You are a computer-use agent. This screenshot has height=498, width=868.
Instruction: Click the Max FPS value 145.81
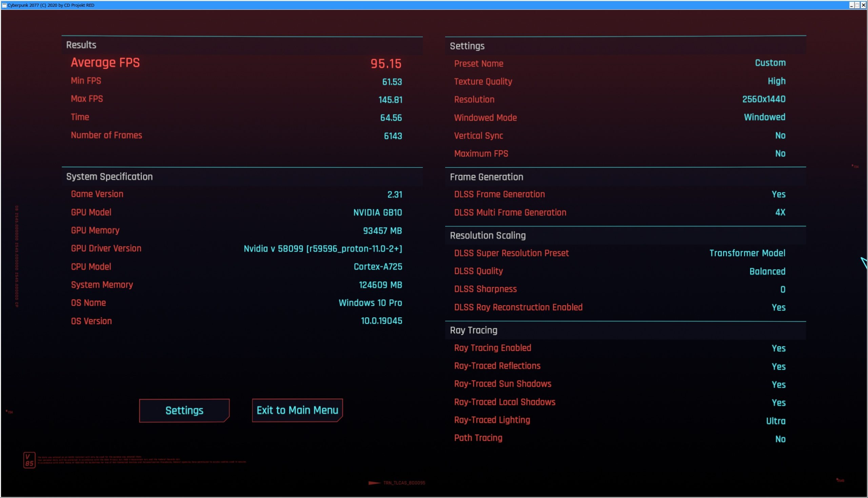pos(390,100)
